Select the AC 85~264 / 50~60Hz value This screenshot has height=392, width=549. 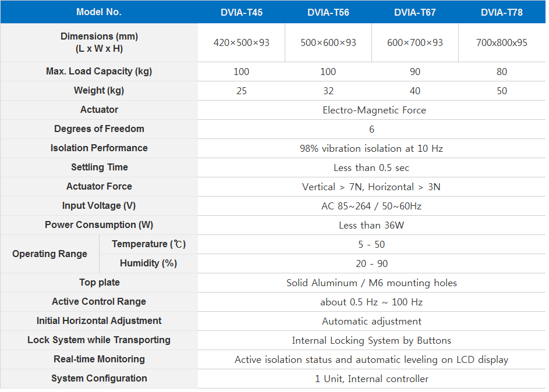(371, 206)
